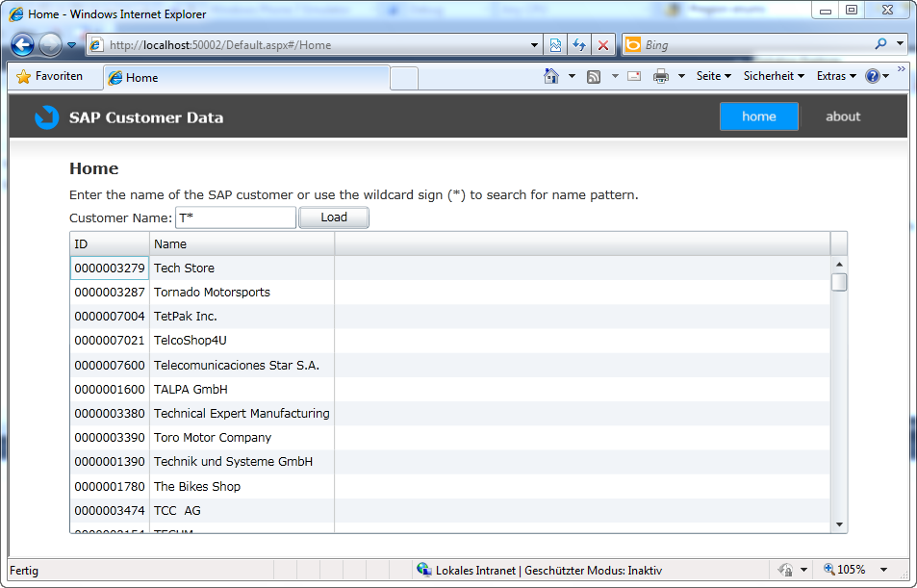Expand the address bar history dropdown
917x588 pixels.
pos(534,45)
